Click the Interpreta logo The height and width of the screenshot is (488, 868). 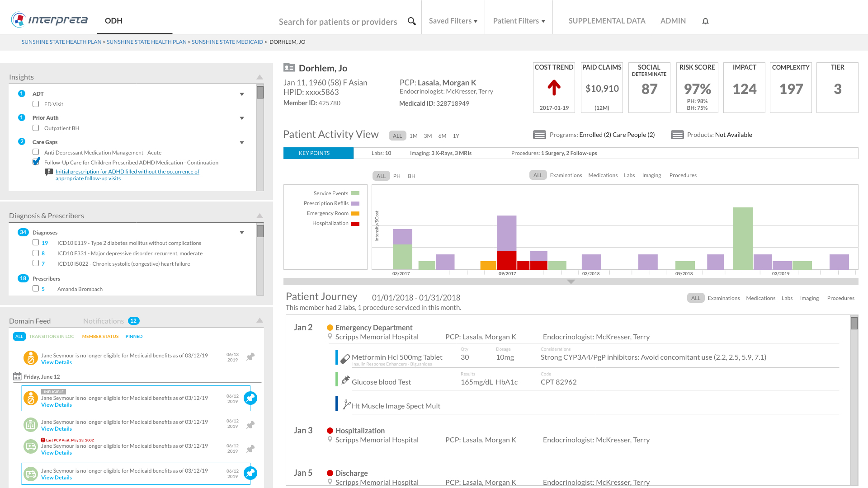pos(49,20)
